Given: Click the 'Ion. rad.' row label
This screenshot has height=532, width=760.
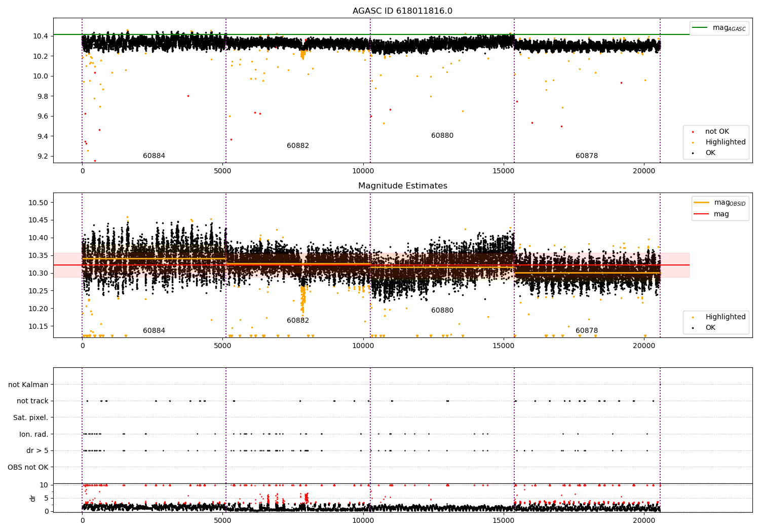Looking at the screenshot, I should click(34, 435).
